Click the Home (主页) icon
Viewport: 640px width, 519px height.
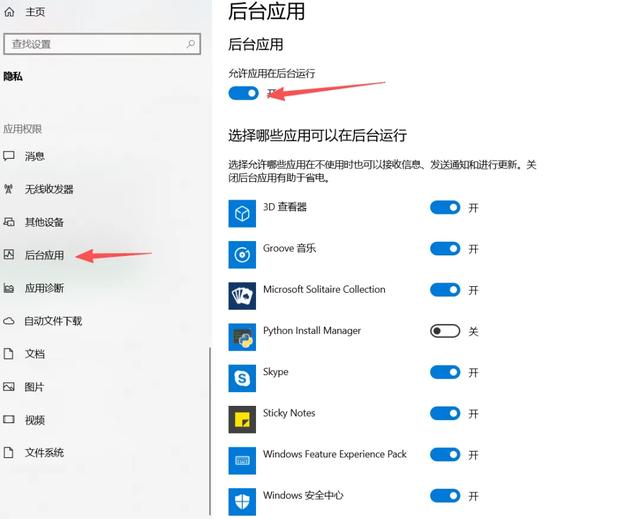pyautogui.click(x=9, y=12)
